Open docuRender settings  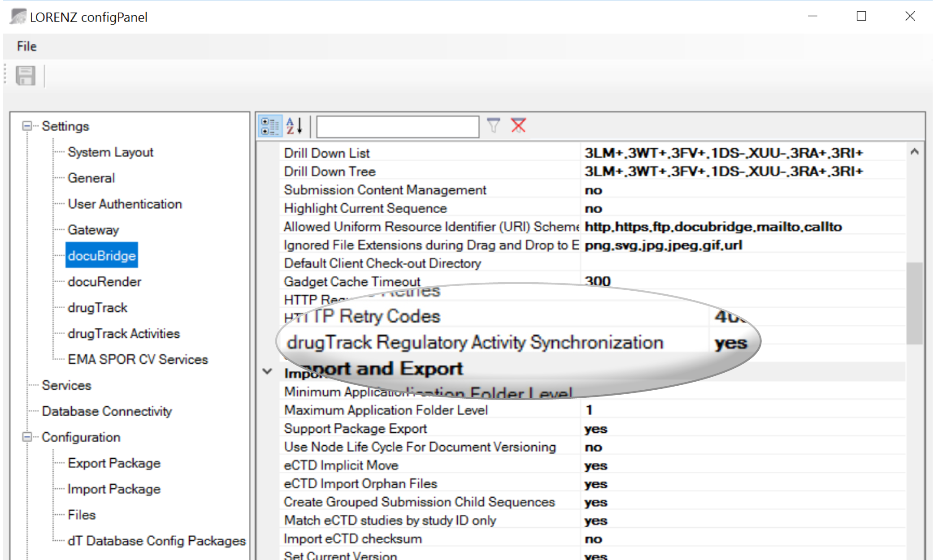(104, 282)
